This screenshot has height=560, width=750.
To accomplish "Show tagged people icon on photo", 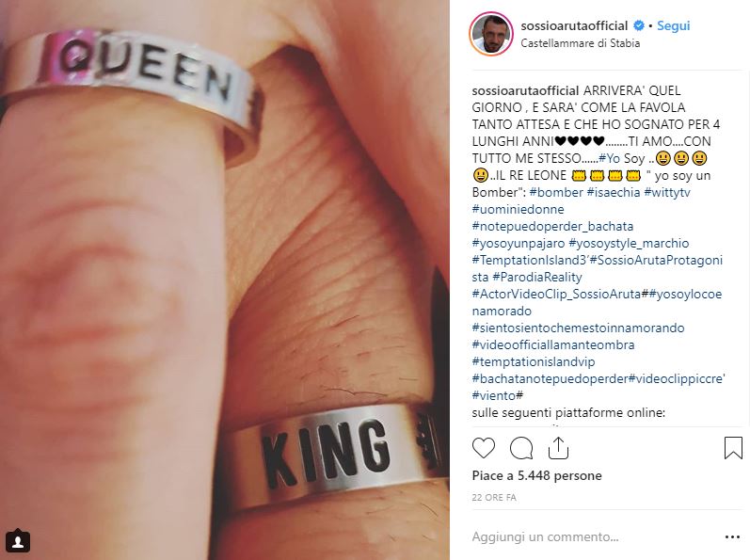I will (x=18, y=541).
